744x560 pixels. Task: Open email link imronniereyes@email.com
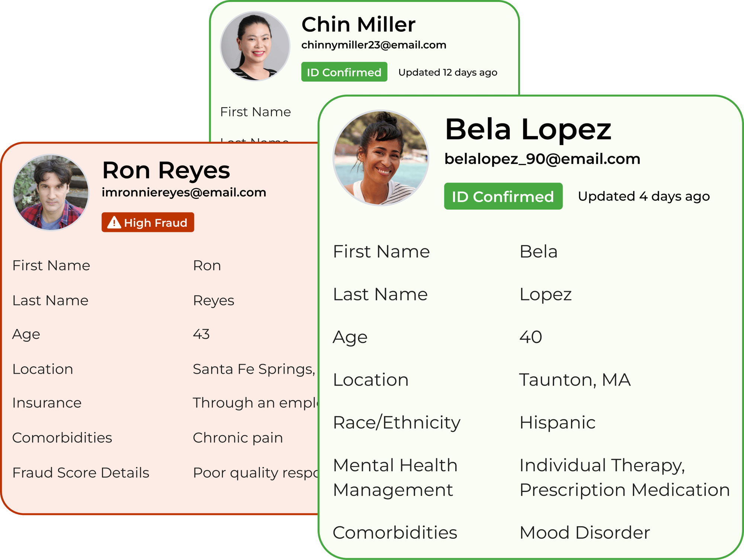pyautogui.click(x=184, y=192)
